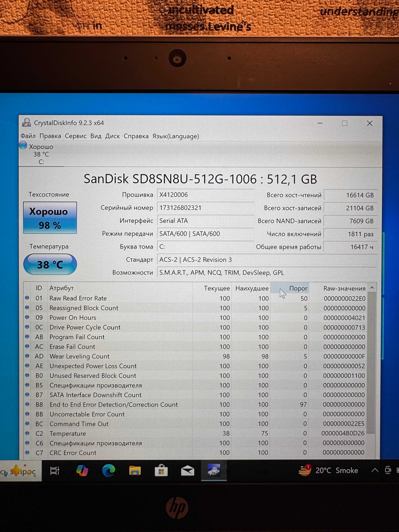
Task: Click the transfer mode field SATA/600 | SATA/600
Action: (x=206, y=234)
